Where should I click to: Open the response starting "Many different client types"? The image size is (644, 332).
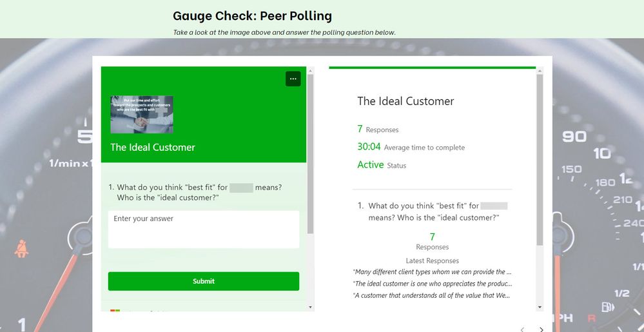[433, 271]
